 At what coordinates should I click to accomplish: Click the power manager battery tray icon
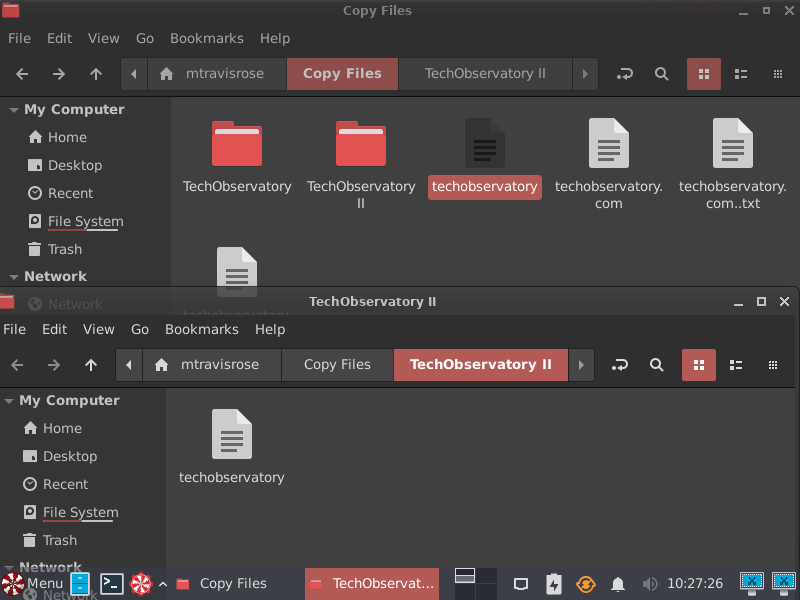554,584
